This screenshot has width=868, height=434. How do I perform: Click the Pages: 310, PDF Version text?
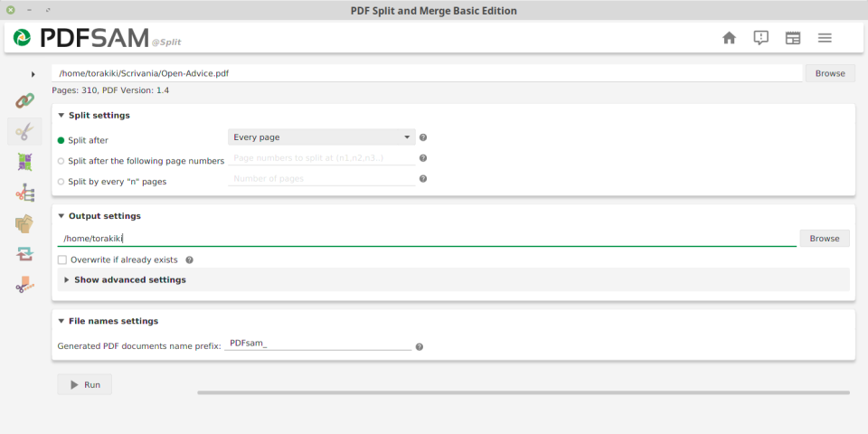click(x=110, y=90)
